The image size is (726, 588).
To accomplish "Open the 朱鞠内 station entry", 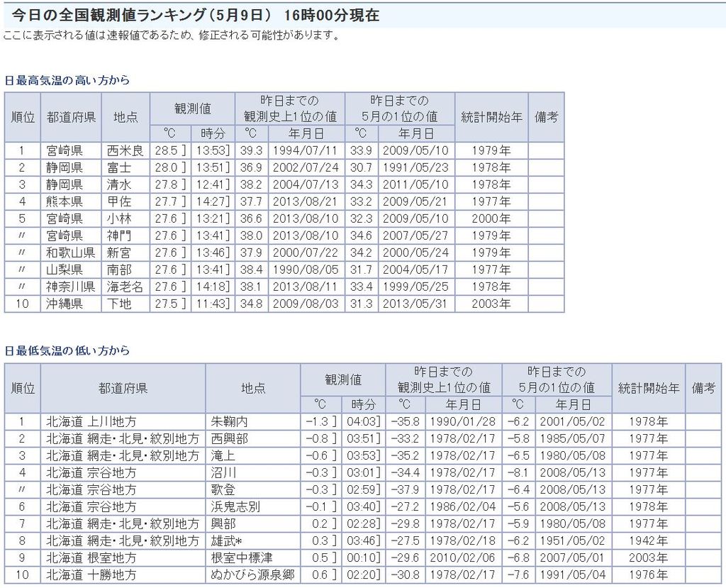I will [x=227, y=421].
